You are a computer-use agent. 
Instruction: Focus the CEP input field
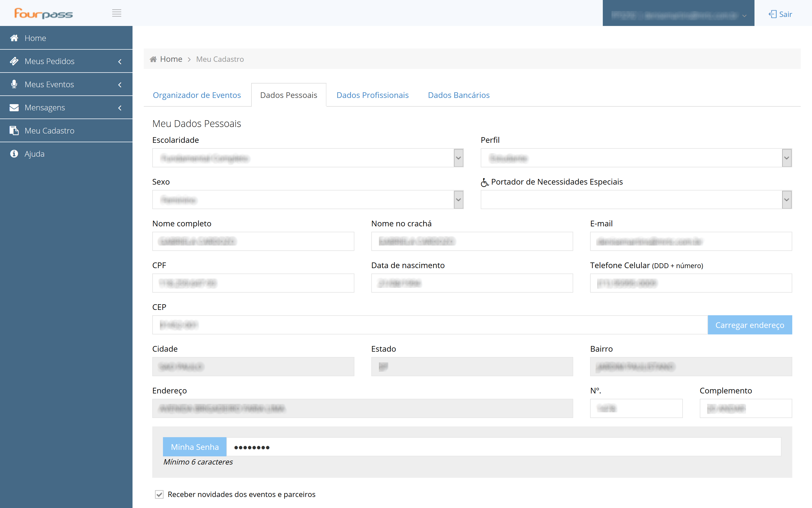click(430, 325)
